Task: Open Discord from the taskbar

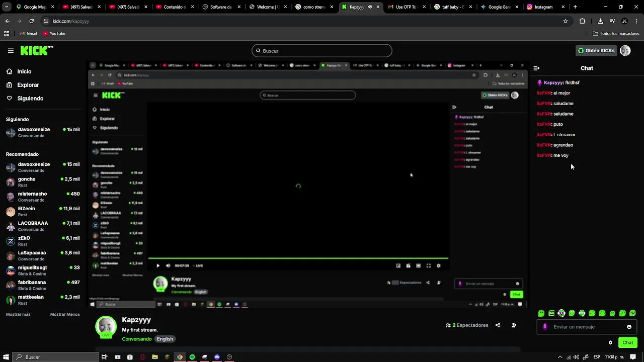Action: tap(217, 357)
